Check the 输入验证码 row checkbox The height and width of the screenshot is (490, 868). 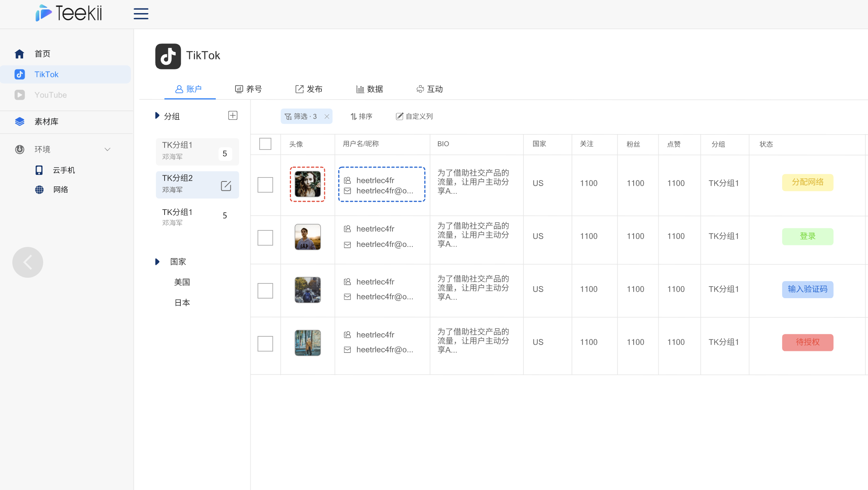click(265, 291)
